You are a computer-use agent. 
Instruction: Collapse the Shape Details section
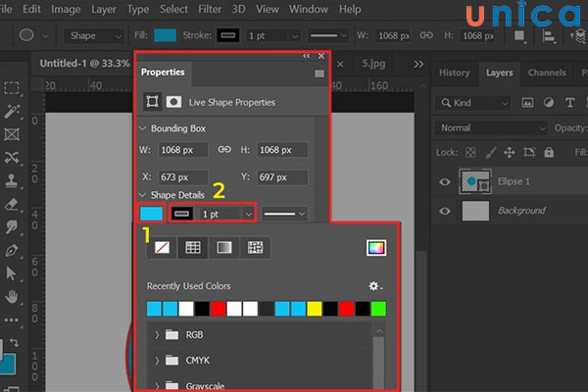tap(142, 195)
